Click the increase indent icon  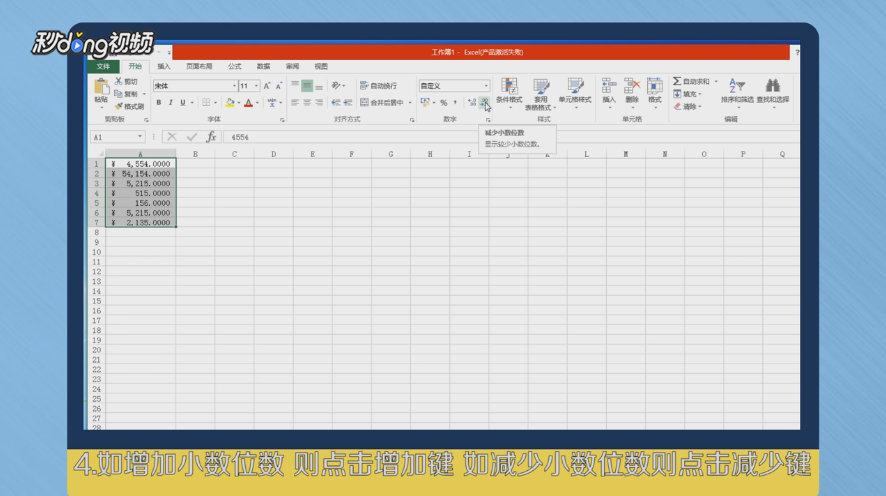pos(348,103)
